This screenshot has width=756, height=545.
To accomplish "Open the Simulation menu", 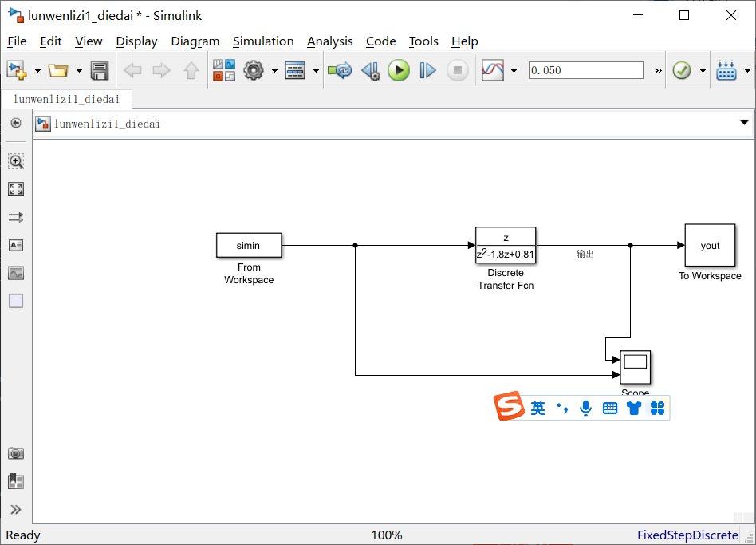I will (x=263, y=41).
